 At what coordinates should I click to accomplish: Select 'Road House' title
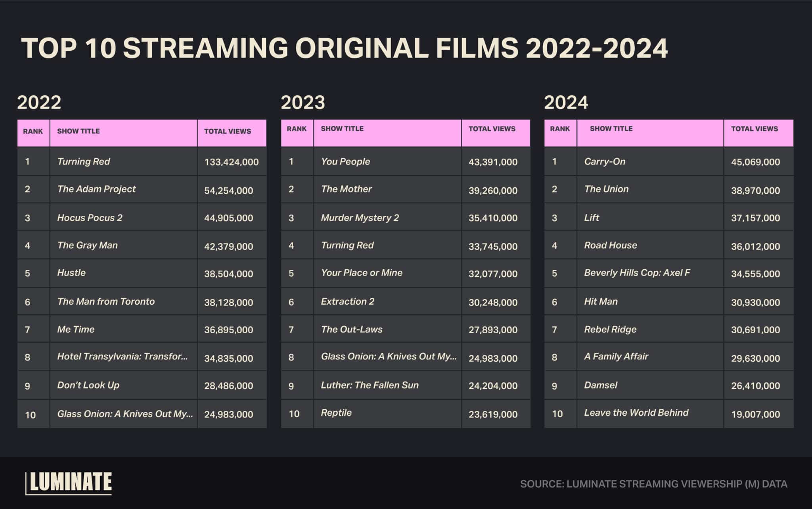[x=611, y=245]
